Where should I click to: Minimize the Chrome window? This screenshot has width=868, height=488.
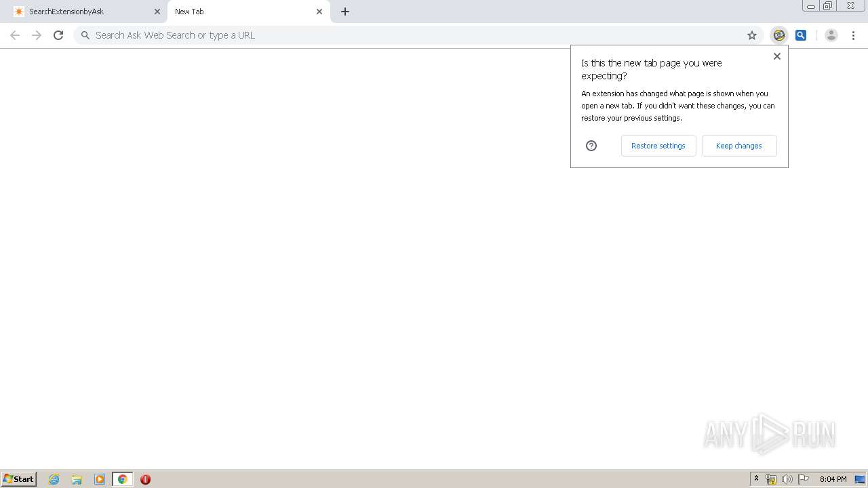(x=811, y=6)
